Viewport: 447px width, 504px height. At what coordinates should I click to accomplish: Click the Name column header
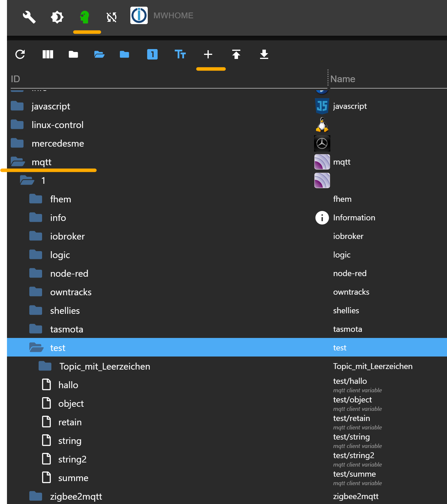[343, 79]
